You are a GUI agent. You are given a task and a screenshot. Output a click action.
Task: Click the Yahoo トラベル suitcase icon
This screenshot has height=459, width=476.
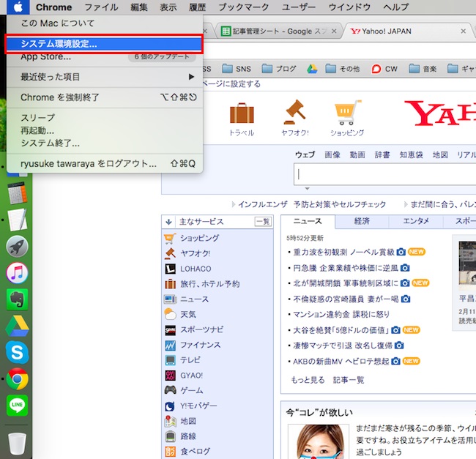[242, 114]
